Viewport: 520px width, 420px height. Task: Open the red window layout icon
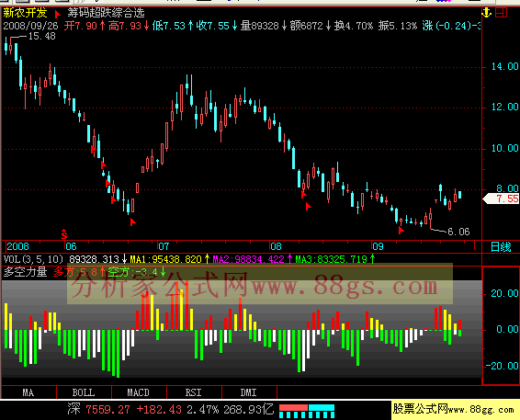pos(501,13)
